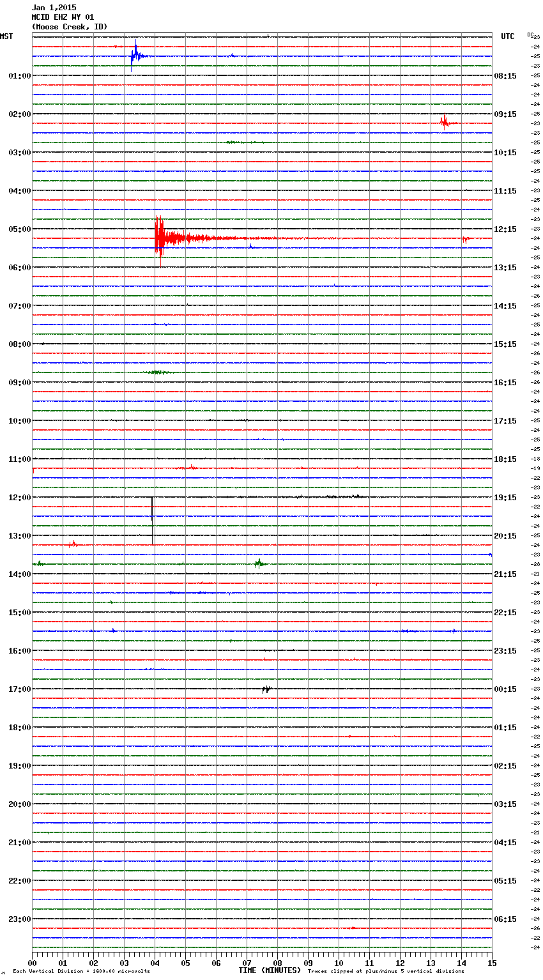This screenshot has width=543, height=980.
Task: Click minute tick label 00 on bottom axis
Action: pos(32,963)
